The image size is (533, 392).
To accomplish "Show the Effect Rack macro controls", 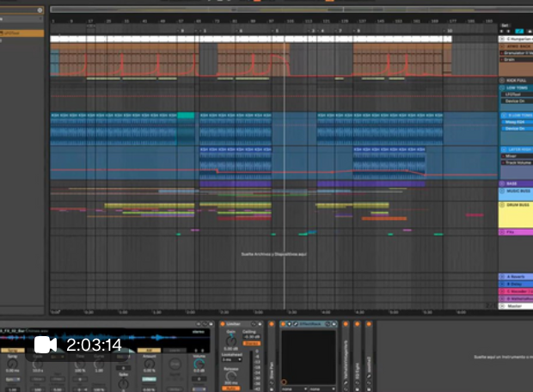I will point(289,324).
